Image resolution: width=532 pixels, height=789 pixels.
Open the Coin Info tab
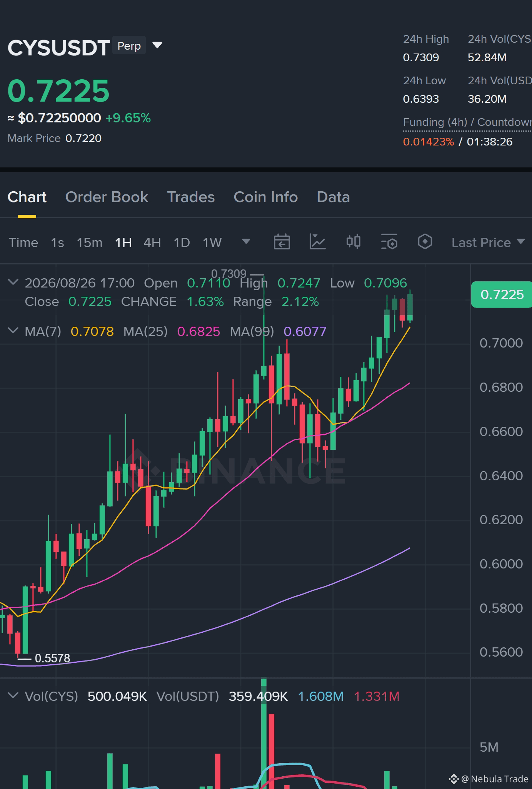click(266, 197)
